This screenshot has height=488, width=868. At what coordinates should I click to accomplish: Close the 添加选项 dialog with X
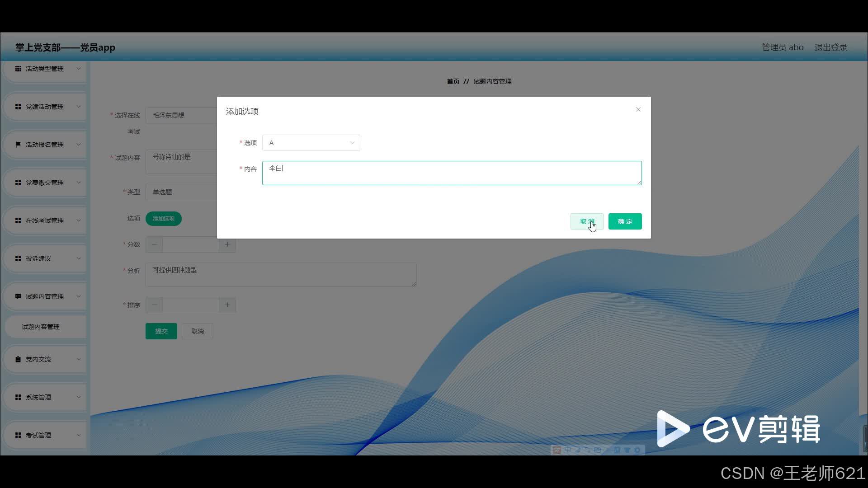[638, 109]
